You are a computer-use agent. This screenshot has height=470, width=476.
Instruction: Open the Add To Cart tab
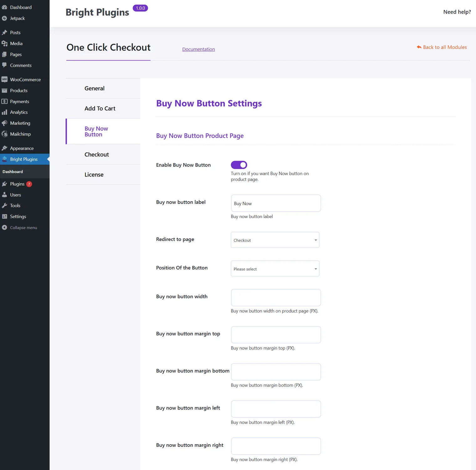coord(103,108)
